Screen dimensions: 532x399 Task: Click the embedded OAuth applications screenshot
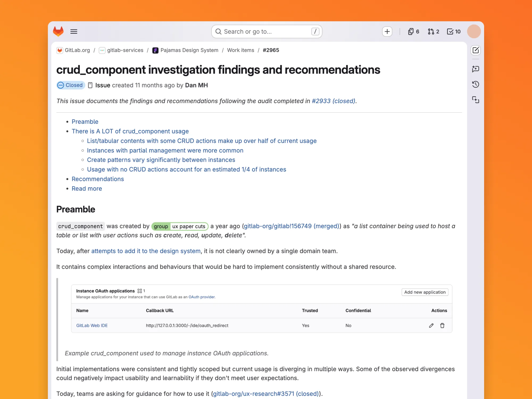[262, 309]
